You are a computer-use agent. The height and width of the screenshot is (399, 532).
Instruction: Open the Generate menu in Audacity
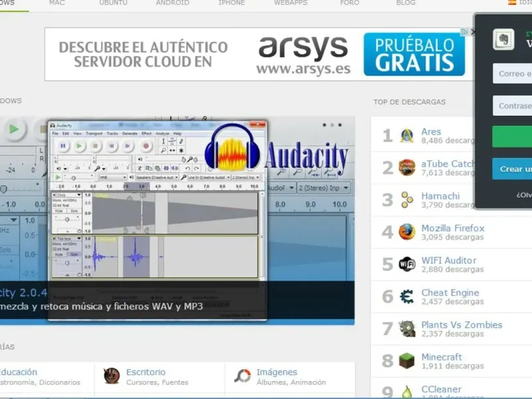[130, 134]
